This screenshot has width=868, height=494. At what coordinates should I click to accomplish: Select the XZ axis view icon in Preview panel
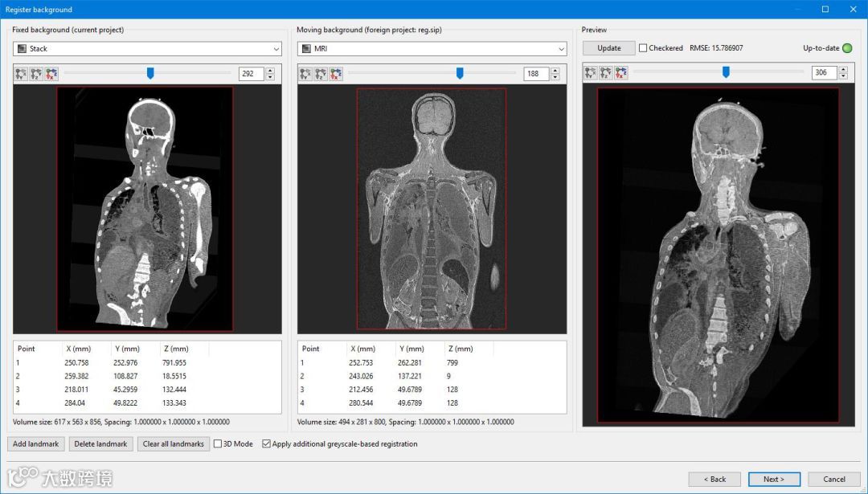606,72
